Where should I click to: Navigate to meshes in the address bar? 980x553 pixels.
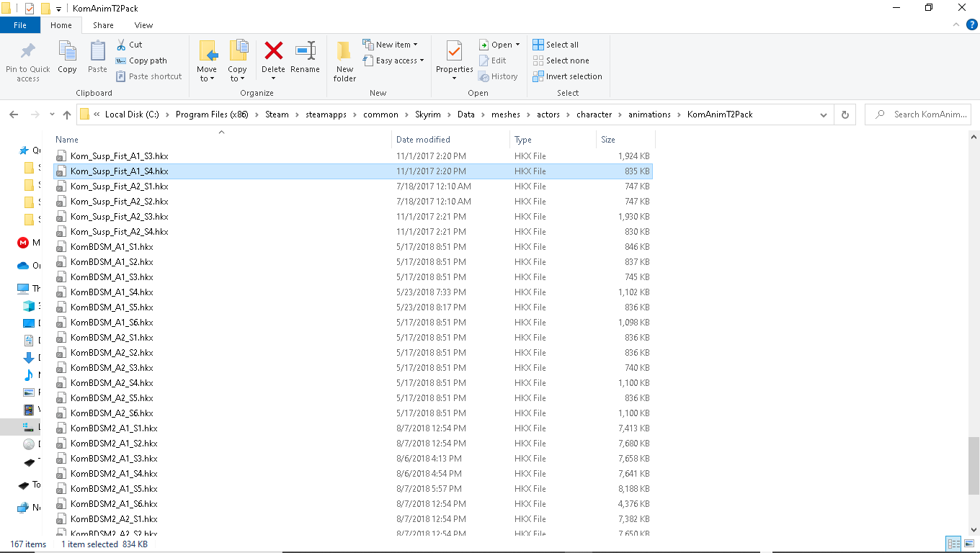[506, 114]
